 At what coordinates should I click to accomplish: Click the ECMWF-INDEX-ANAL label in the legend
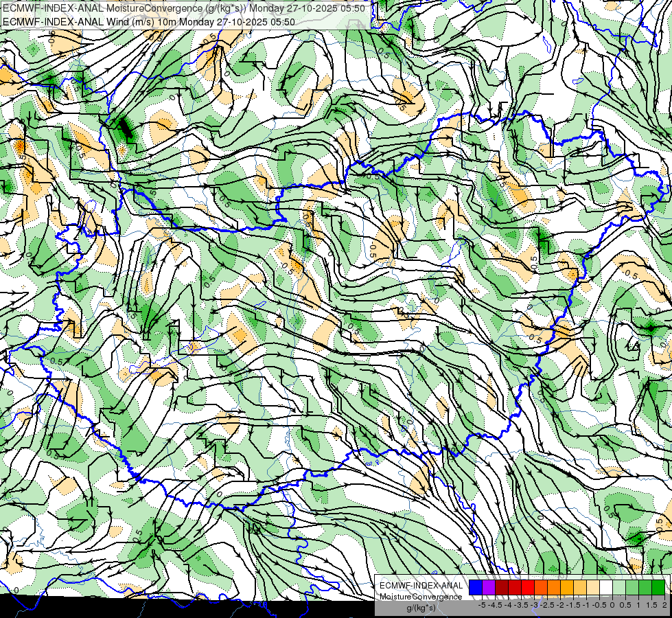(421, 586)
